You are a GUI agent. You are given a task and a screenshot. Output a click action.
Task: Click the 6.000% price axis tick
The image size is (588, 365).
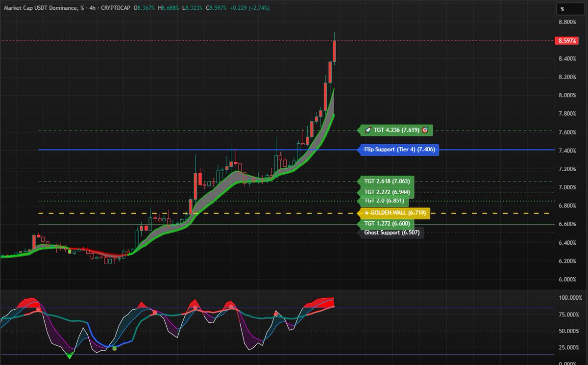(566, 280)
